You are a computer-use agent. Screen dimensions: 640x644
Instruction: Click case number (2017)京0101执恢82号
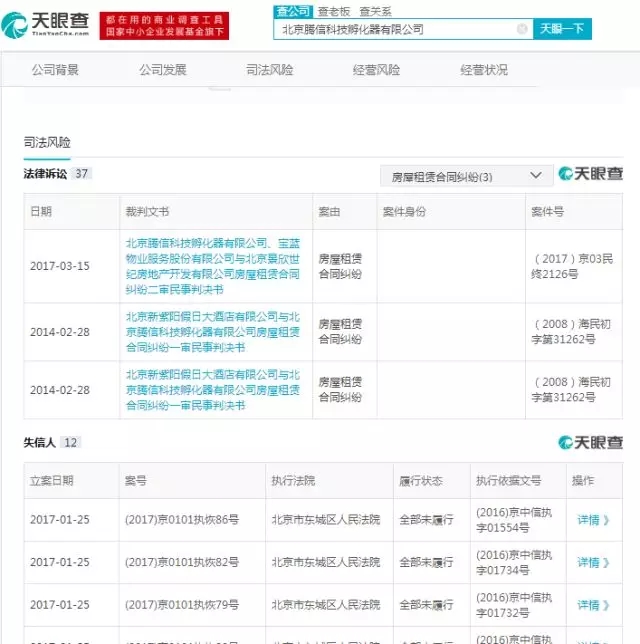pyautogui.click(x=182, y=562)
